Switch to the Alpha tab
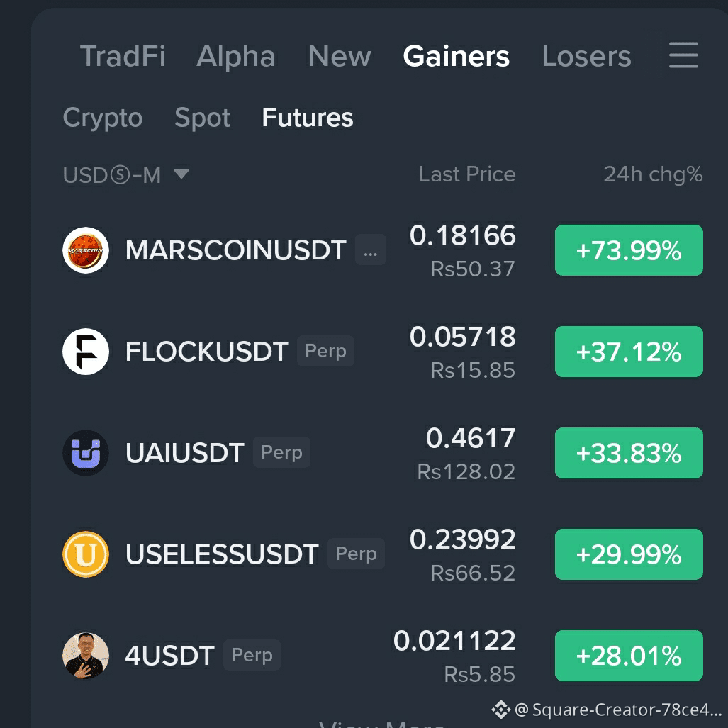This screenshot has height=728, width=728. point(236,56)
